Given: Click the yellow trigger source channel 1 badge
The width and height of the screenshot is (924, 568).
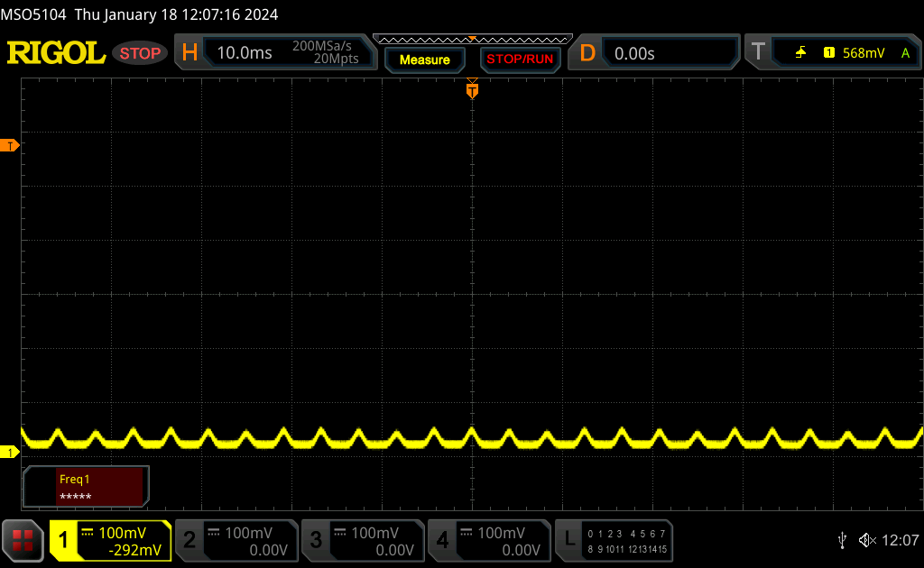Looking at the screenshot, I should pos(828,53).
